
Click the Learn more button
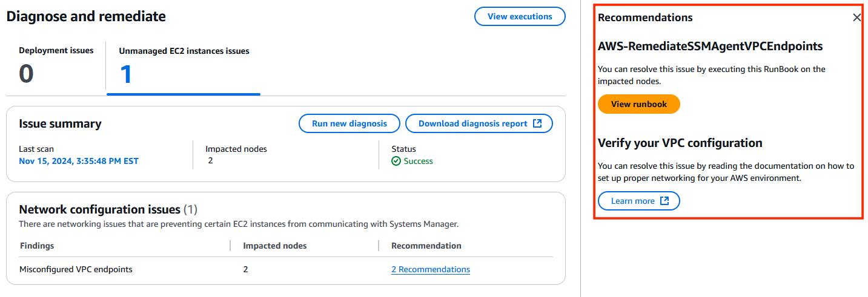[639, 201]
